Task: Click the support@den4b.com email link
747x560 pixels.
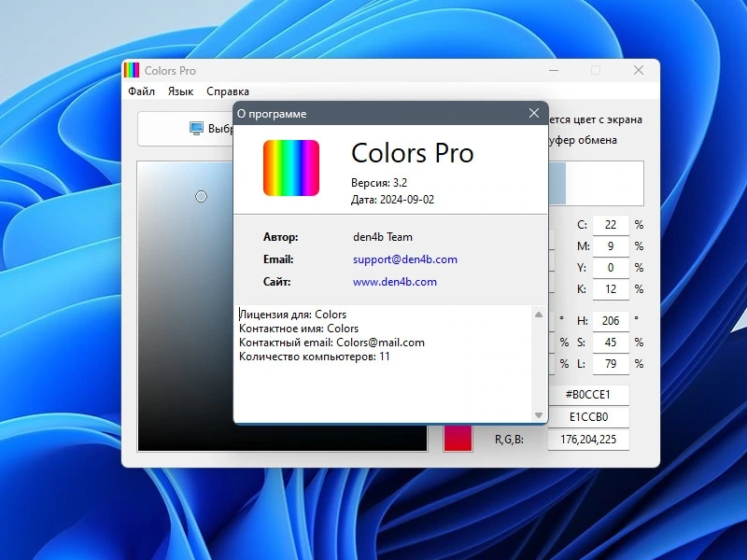Action: 405,259
